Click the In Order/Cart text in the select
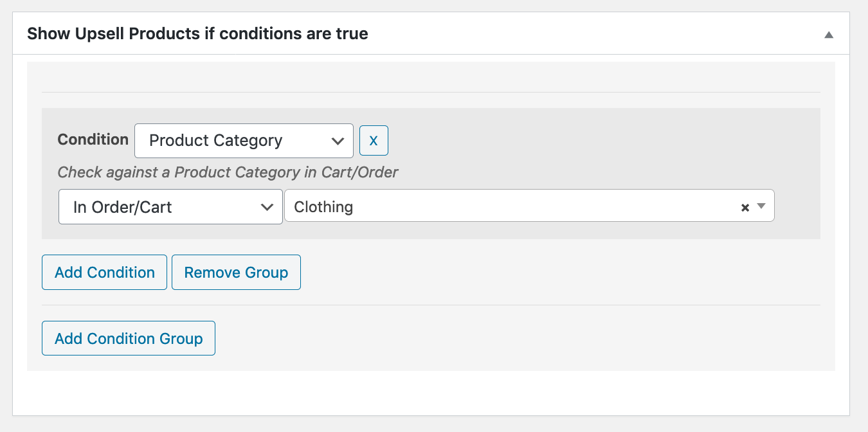Image resolution: width=868 pixels, height=432 pixels. pyautogui.click(x=123, y=207)
